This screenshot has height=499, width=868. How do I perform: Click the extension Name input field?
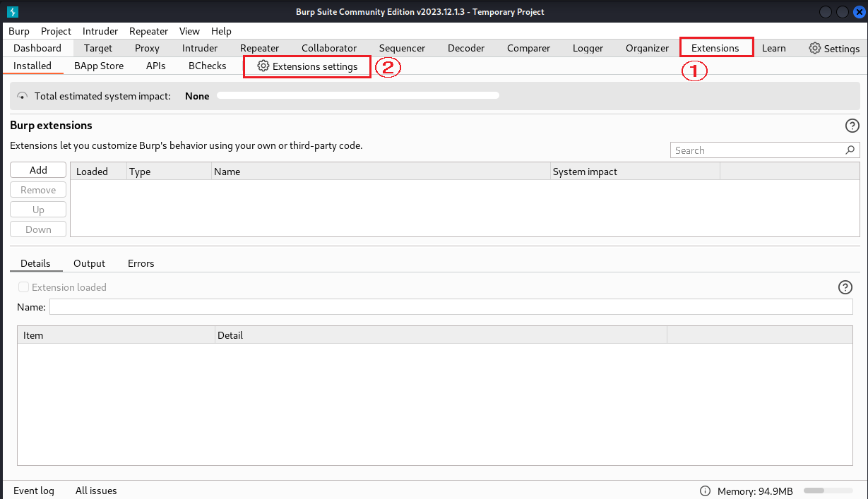[x=451, y=307]
